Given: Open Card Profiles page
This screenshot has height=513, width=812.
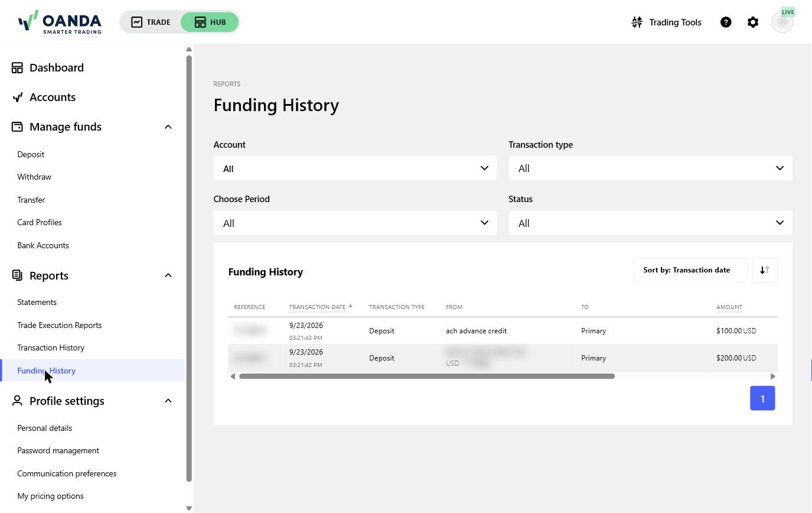Looking at the screenshot, I should pyautogui.click(x=40, y=222).
